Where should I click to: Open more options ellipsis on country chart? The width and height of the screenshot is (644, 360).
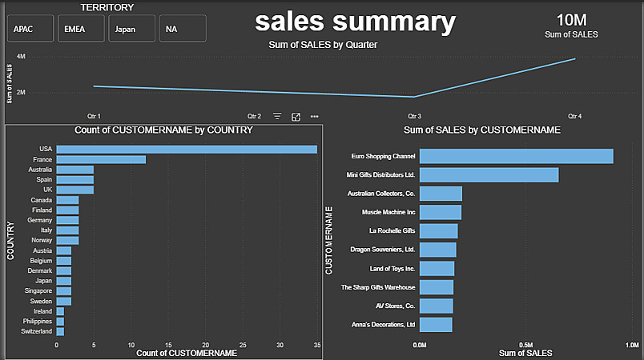click(x=314, y=117)
